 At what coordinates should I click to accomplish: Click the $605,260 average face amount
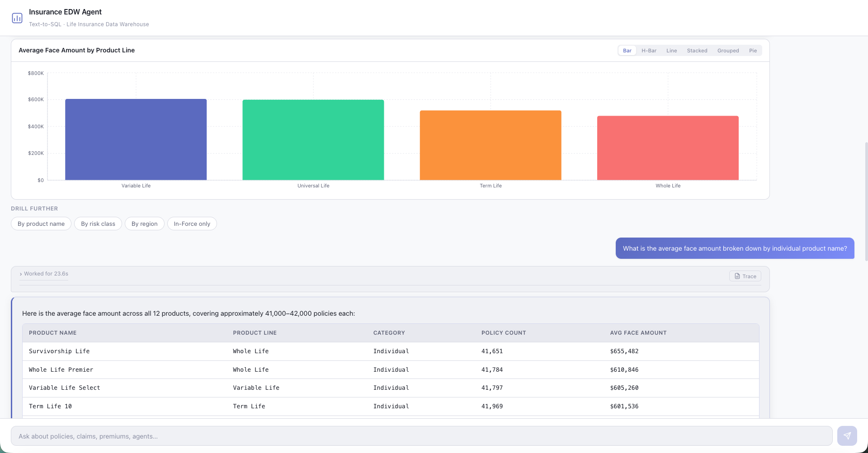(624, 388)
